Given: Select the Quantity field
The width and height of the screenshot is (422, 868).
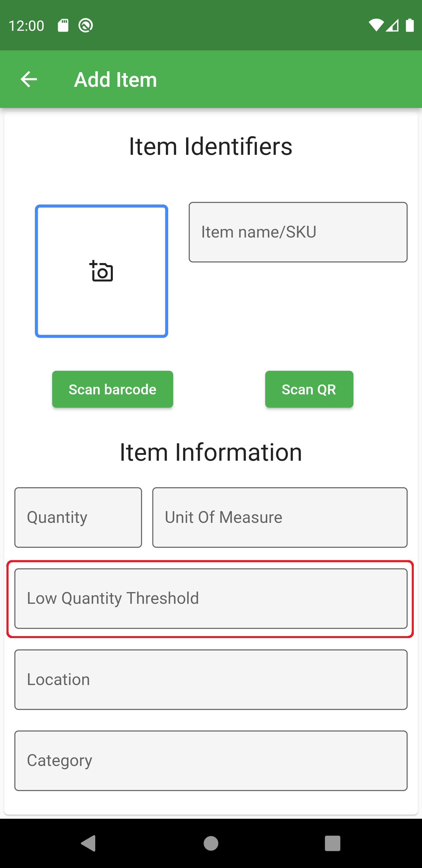Looking at the screenshot, I should click(x=78, y=517).
